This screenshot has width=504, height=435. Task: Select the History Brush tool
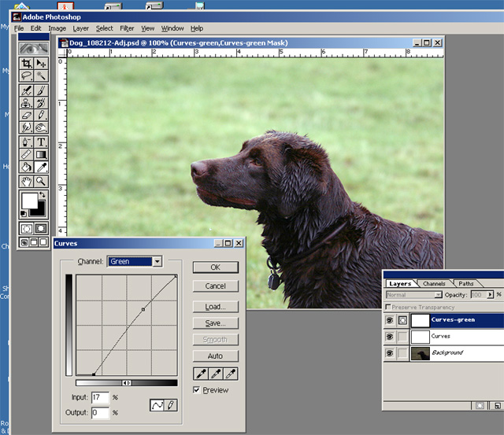(x=41, y=103)
